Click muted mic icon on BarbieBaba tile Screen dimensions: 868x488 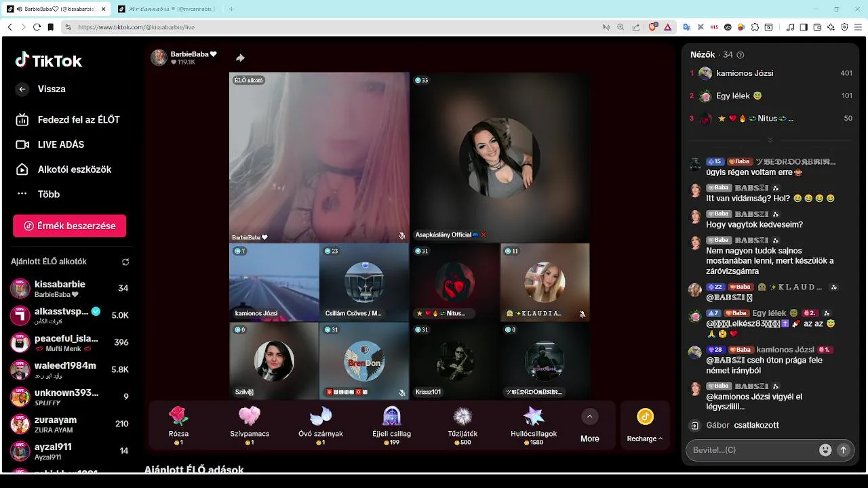pos(402,236)
